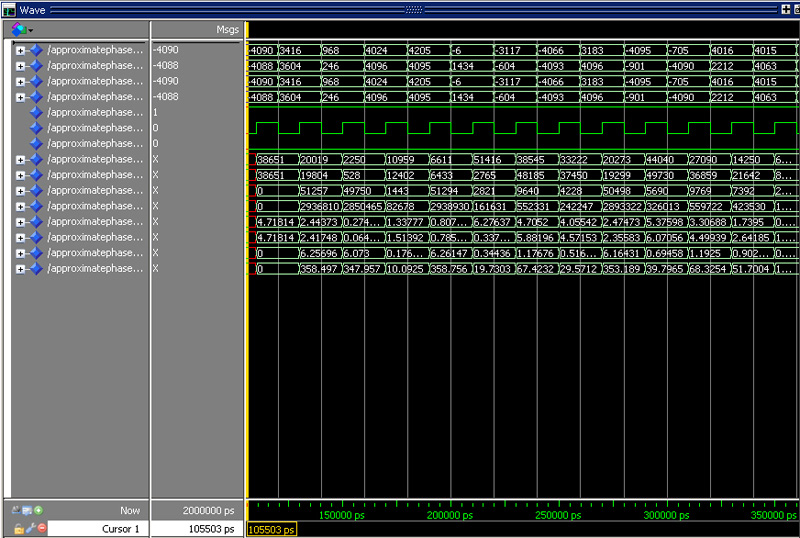Click waveform value 67.4232

(535, 269)
